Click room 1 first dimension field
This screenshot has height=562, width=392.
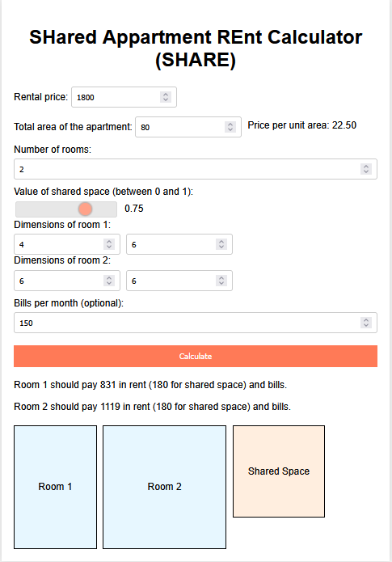click(67, 244)
